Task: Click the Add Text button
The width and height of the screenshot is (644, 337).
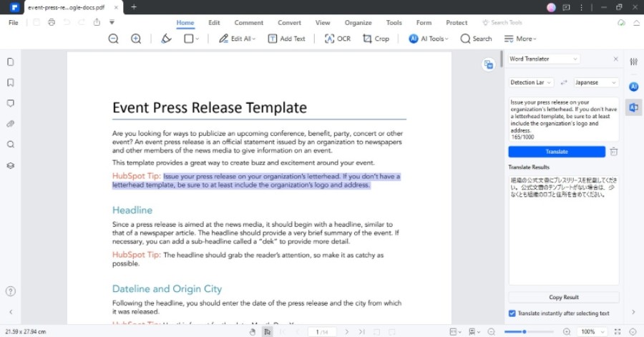Action: point(287,39)
